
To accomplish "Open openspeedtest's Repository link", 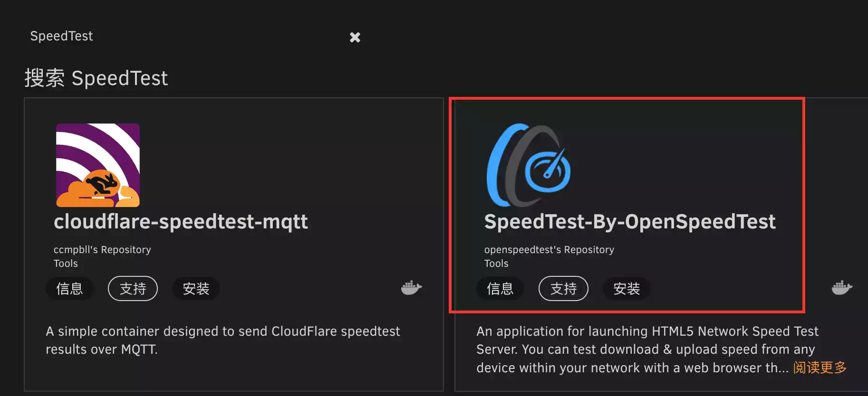I will [x=549, y=250].
